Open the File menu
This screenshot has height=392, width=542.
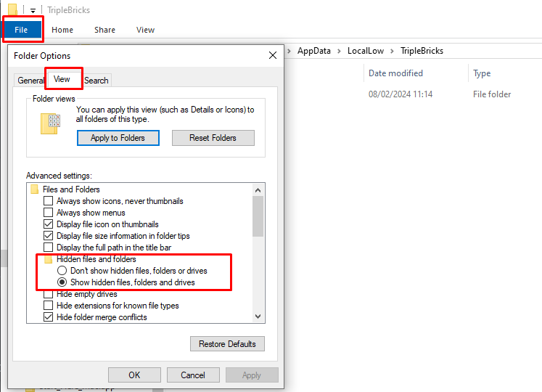(x=22, y=30)
